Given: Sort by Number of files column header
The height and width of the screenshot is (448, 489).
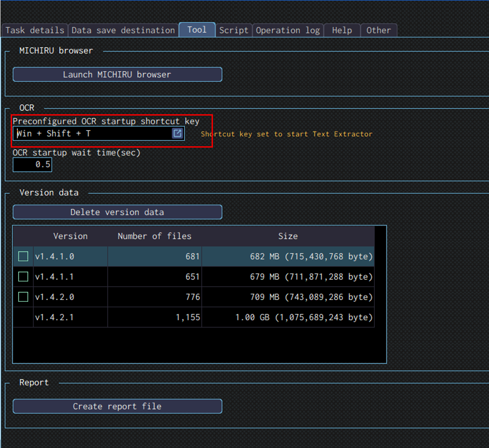Looking at the screenshot, I should click(x=154, y=236).
